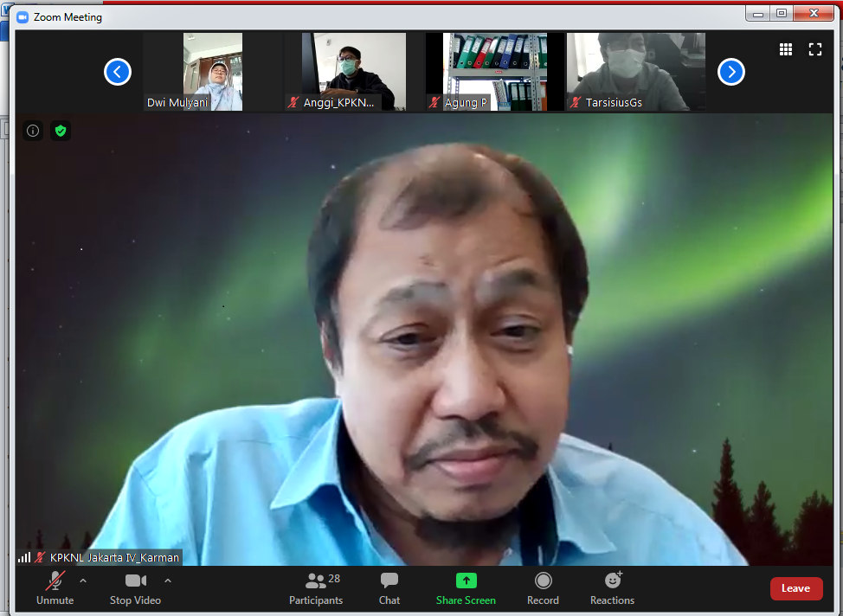Leave the meeting
This screenshot has height=616, width=843.
click(796, 588)
